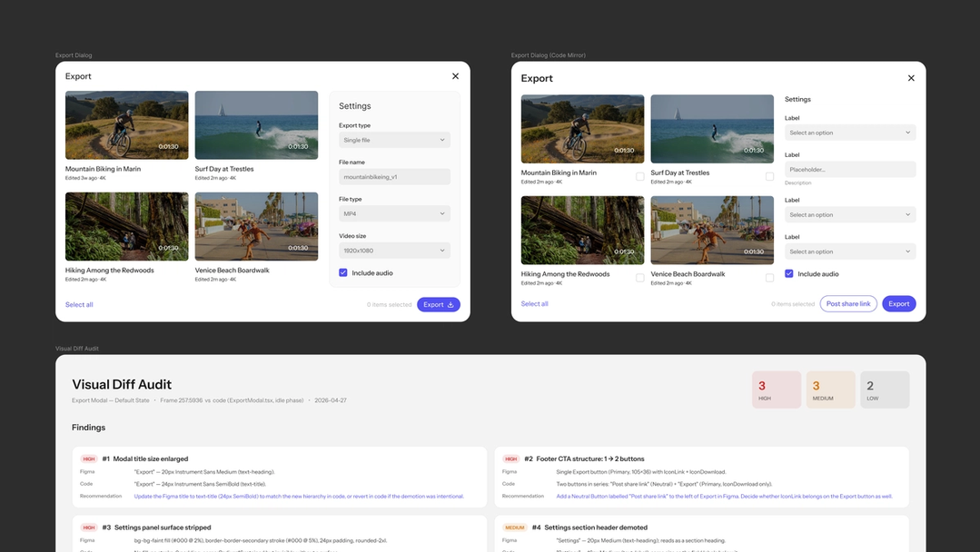Image resolution: width=980 pixels, height=552 pixels.
Task: Click the download icon on the Export button
Action: tap(450, 304)
